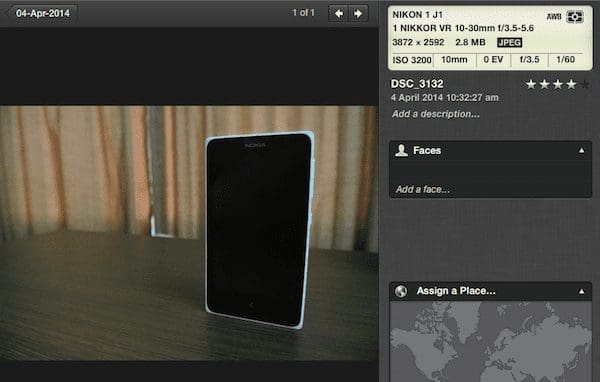Select the DSC_3132 photo title
This screenshot has width=600, height=382.
417,84
